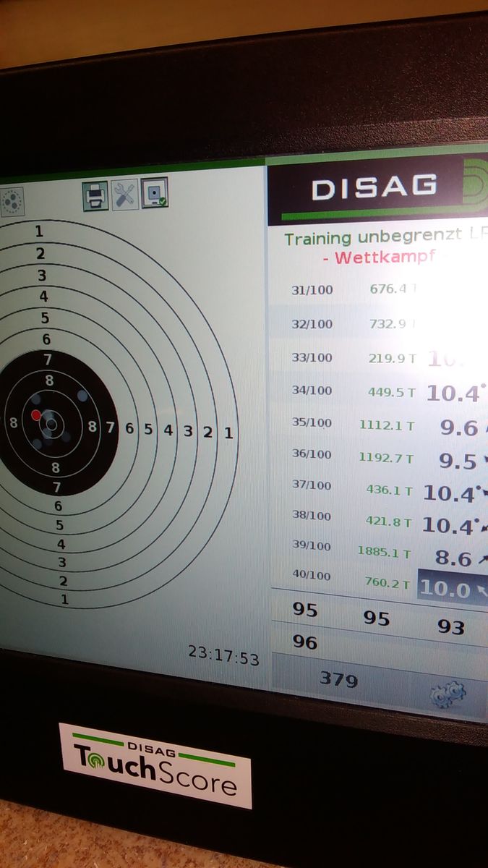The image size is (488, 868).
Task: Tap the DISAG logo header
Action: [374, 188]
